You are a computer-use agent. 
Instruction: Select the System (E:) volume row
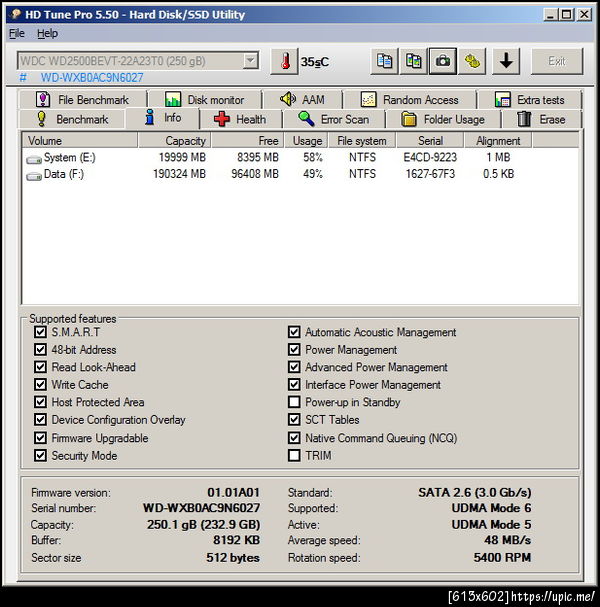click(x=300, y=158)
